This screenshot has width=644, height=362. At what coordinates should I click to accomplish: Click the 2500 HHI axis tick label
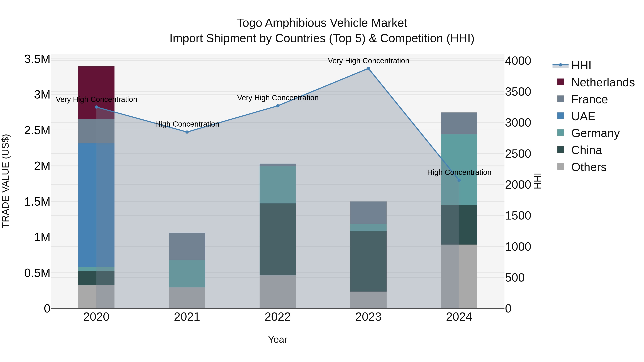pyautogui.click(x=518, y=154)
